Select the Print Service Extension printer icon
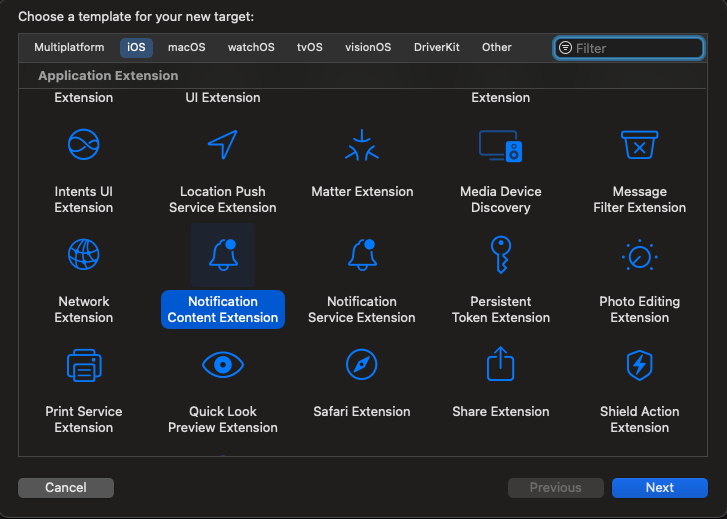 click(x=84, y=365)
